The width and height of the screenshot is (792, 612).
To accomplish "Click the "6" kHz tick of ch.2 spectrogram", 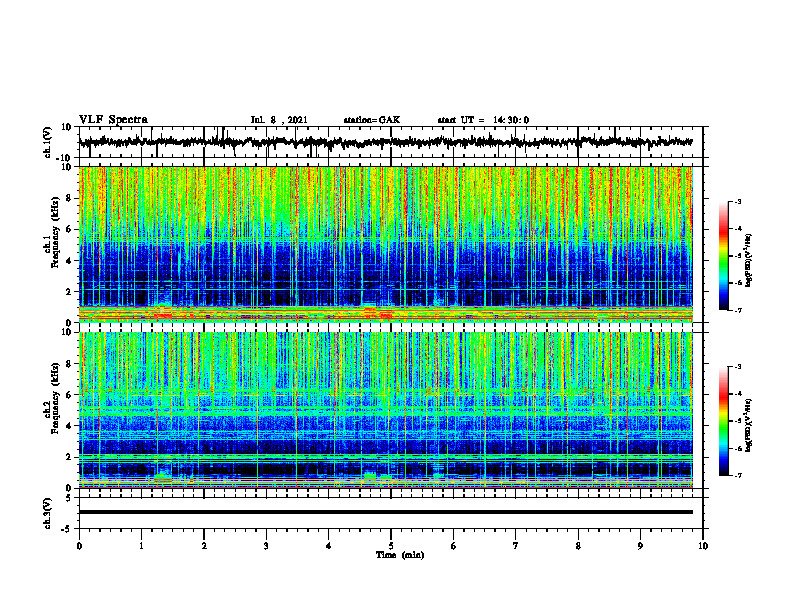I will coord(69,395).
